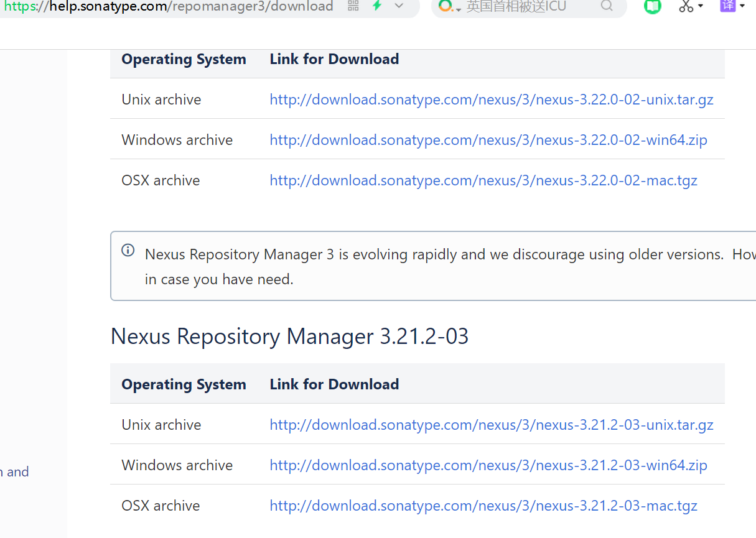The image size is (756, 538).
Task: Click 'OSX archive' cell in 3.21.2 table
Action: (x=161, y=506)
